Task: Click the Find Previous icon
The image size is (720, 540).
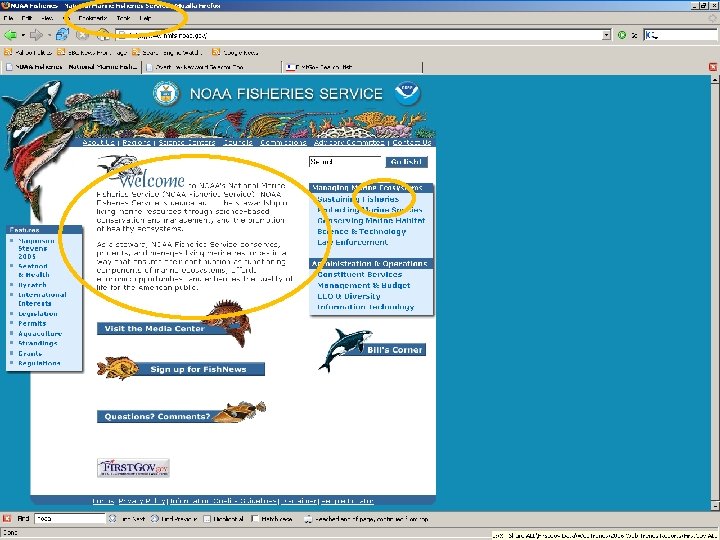Action: point(154,518)
